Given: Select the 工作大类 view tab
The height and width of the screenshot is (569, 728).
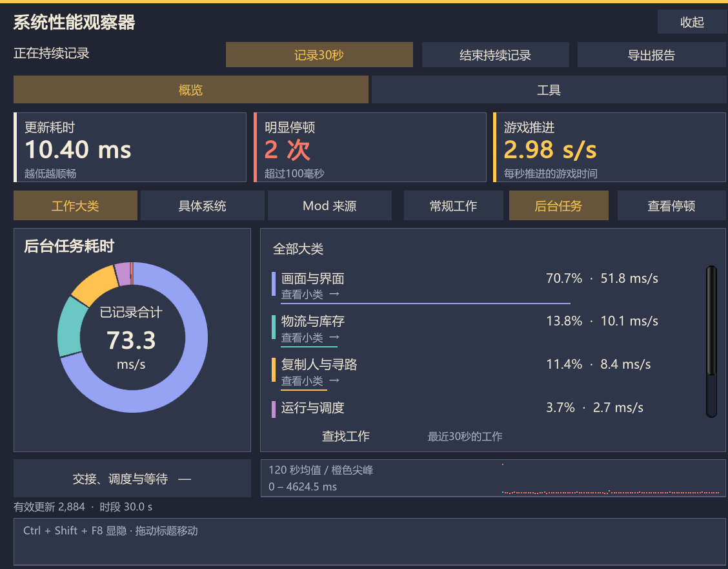Looking at the screenshot, I should click(x=76, y=205).
